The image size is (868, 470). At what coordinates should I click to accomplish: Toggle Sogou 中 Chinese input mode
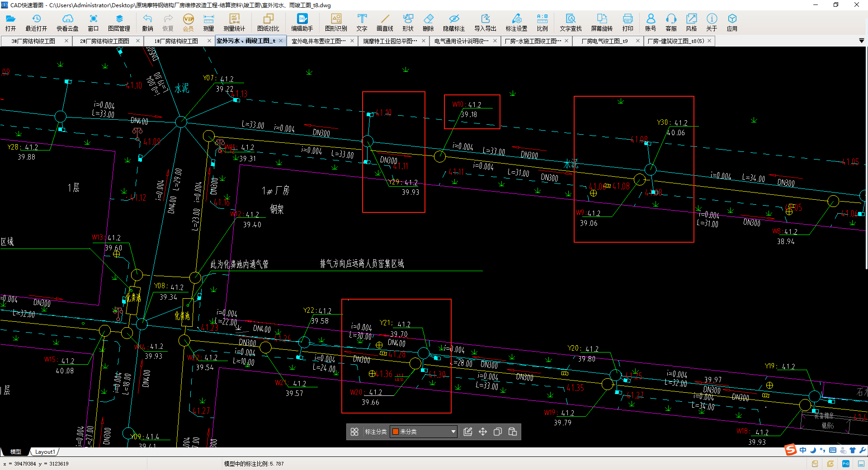(x=803, y=450)
